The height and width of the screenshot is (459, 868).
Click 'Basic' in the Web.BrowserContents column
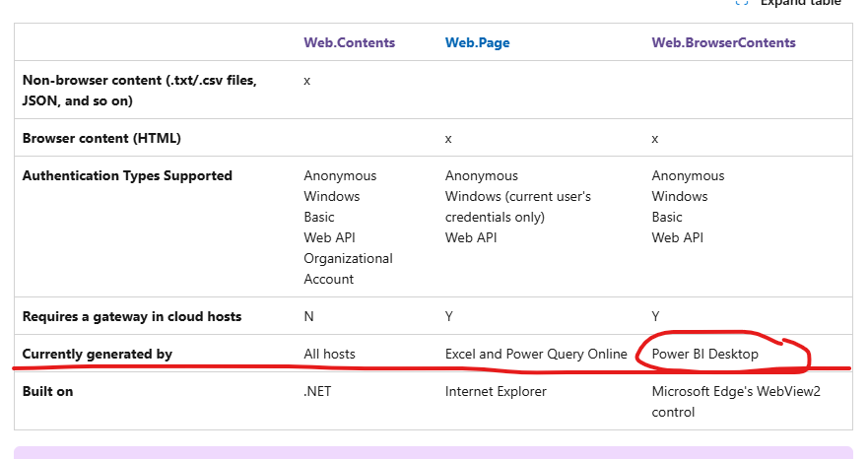click(666, 217)
